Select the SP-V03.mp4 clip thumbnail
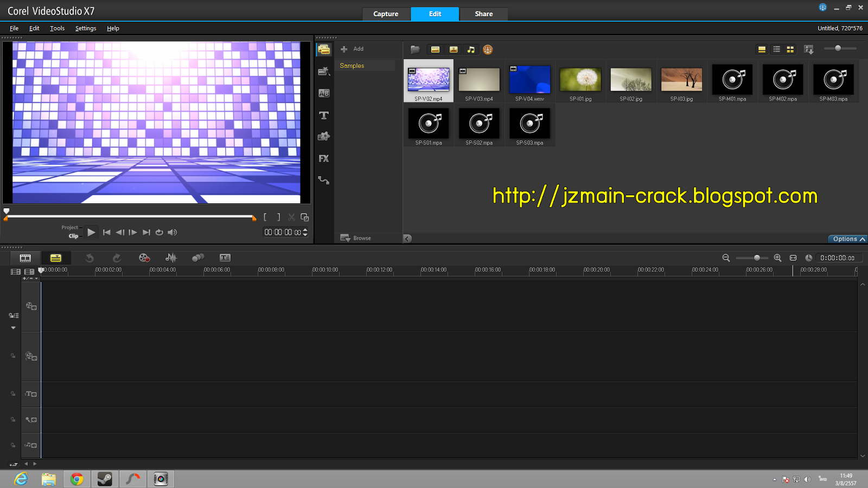The height and width of the screenshot is (488, 868). pos(479,81)
